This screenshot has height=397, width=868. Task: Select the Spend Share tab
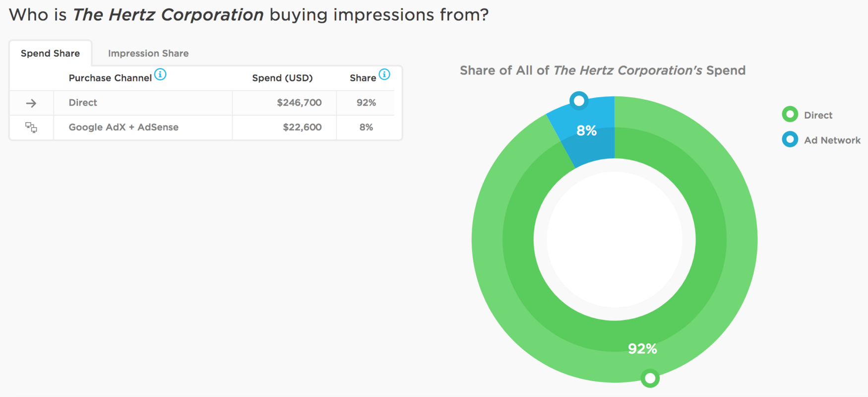50,53
